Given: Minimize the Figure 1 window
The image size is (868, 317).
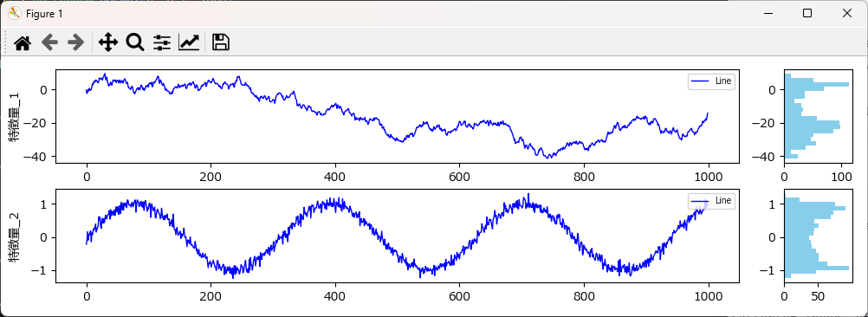Looking at the screenshot, I should pyautogui.click(x=768, y=13).
